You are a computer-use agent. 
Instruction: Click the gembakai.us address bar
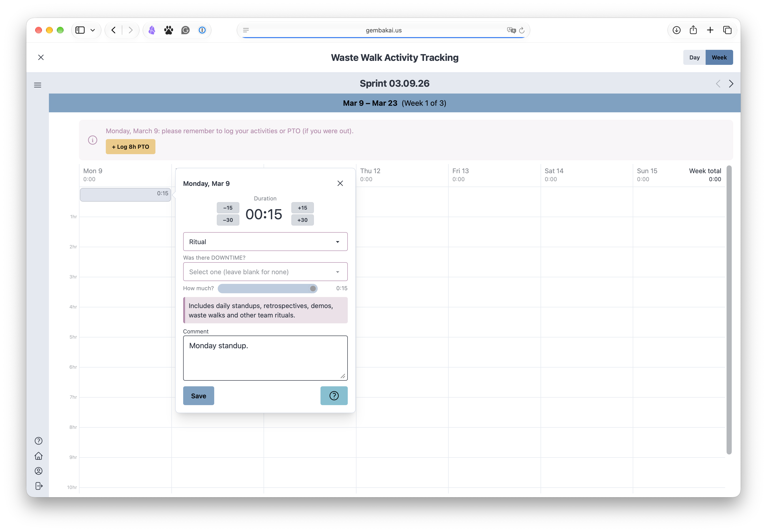[383, 30]
